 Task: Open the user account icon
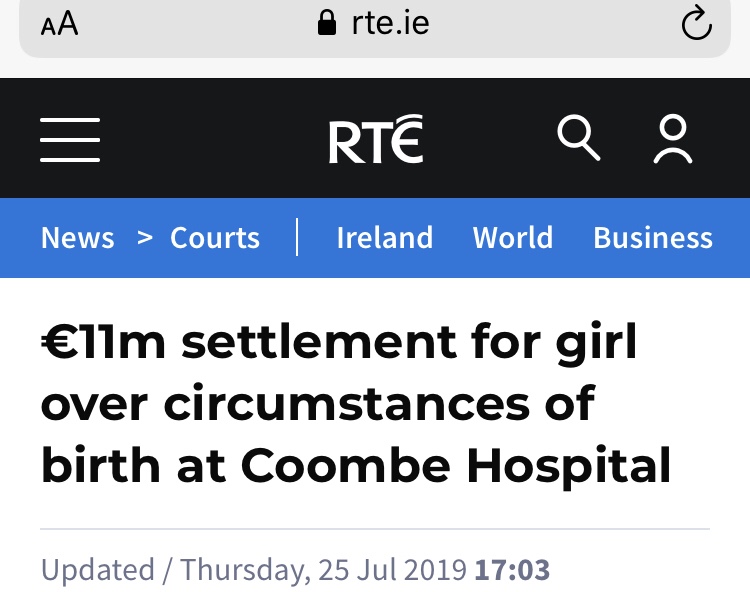[x=673, y=139]
